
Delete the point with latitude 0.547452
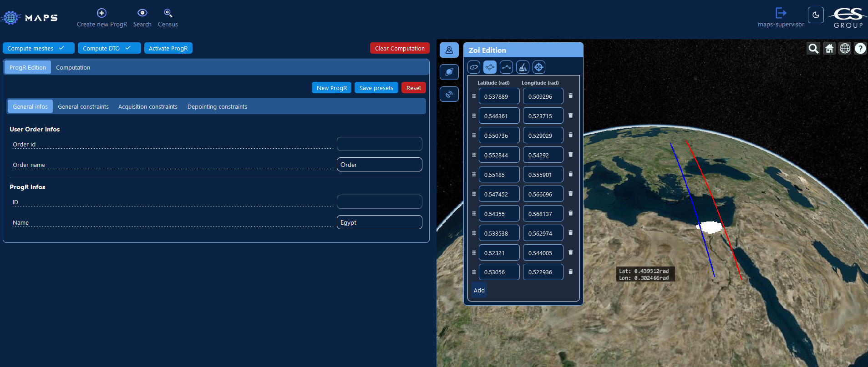(571, 194)
